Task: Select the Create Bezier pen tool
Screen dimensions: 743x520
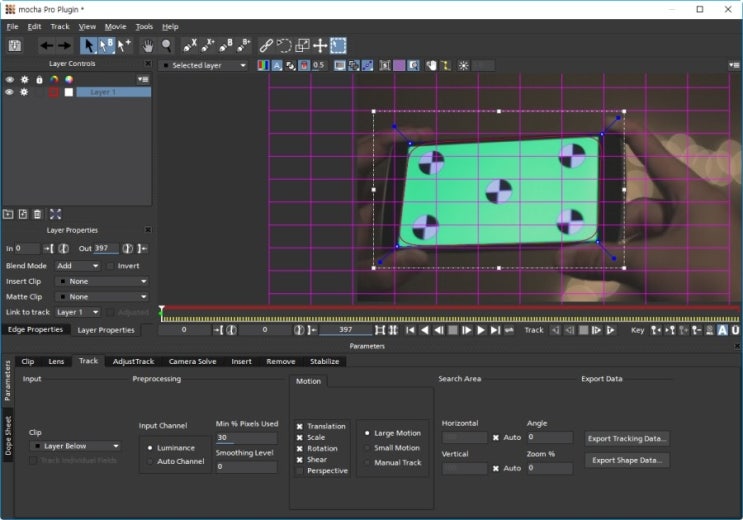Action: pyautogui.click(x=226, y=46)
